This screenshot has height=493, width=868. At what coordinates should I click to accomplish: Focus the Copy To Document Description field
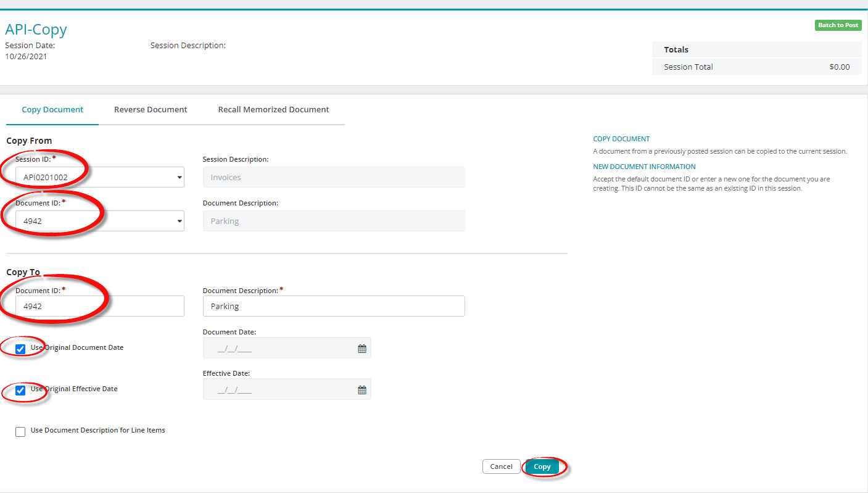coord(333,306)
